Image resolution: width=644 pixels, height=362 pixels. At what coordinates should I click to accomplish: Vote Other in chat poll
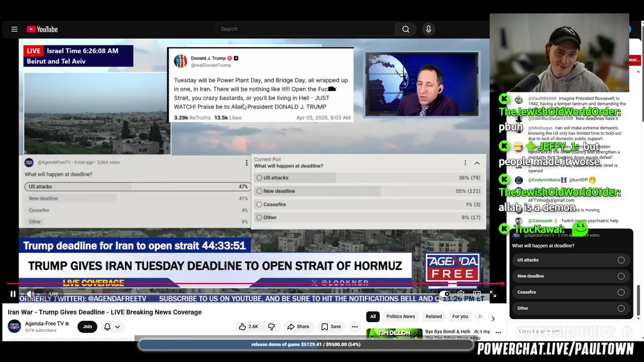pos(571,308)
